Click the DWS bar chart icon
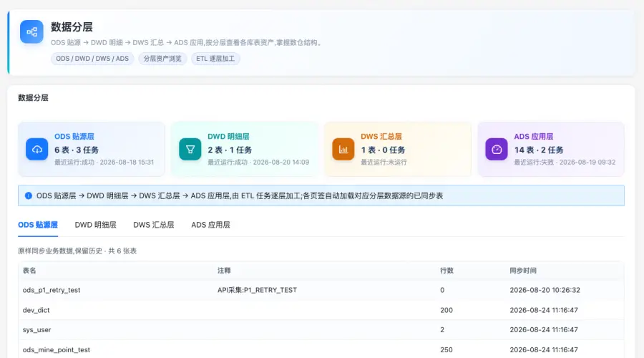The image size is (644, 358). coord(343,149)
